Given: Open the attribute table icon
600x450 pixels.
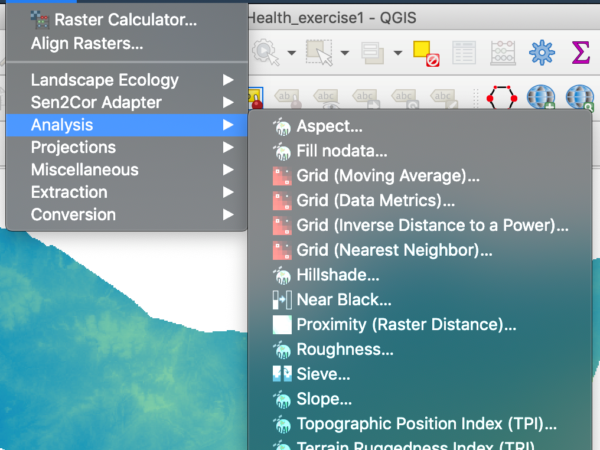Looking at the screenshot, I should (464, 53).
